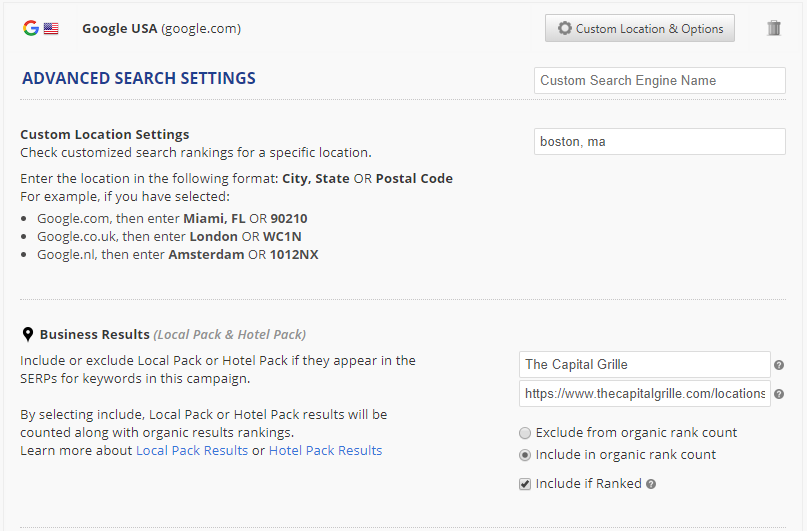Open the Hotel Pack Results link
Screen dimensions: 807x531
(x=325, y=450)
